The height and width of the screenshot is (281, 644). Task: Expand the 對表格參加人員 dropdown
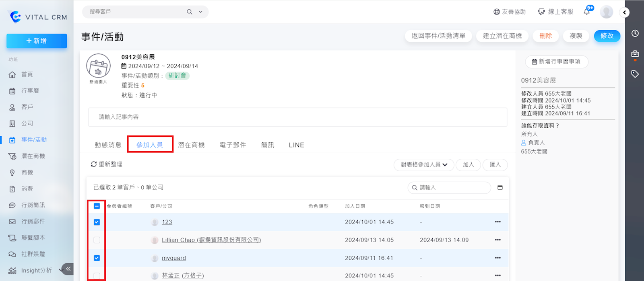pos(424,165)
